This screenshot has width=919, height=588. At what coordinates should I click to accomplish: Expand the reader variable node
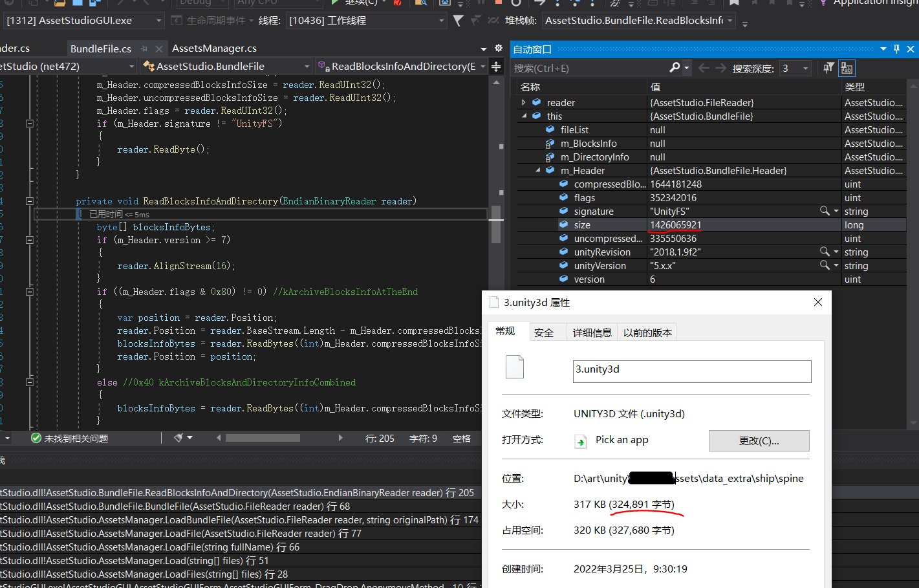tap(524, 102)
